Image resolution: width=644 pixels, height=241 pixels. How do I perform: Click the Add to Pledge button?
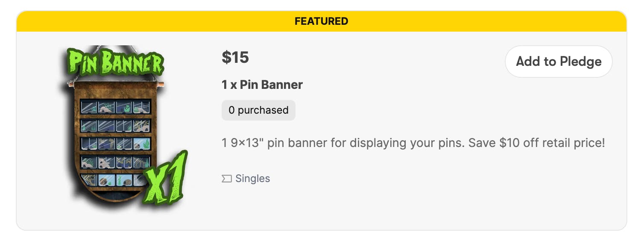pyautogui.click(x=558, y=62)
